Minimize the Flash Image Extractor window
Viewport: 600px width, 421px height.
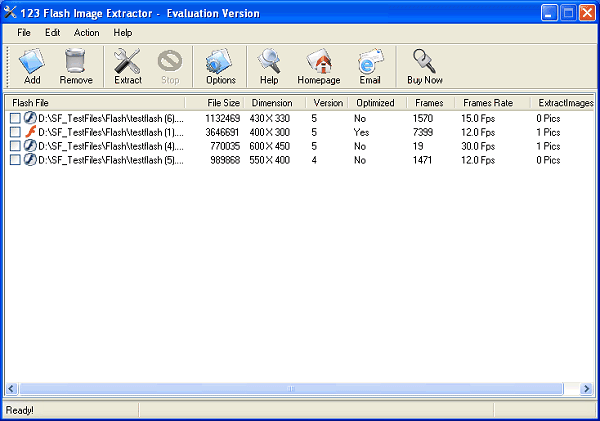pyautogui.click(x=549, y=13)
